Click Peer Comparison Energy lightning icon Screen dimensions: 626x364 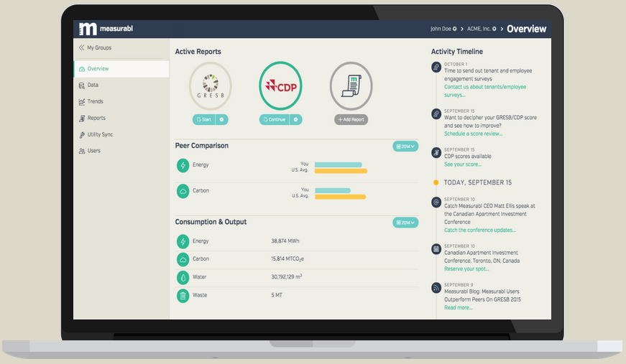tap(183, 165)
